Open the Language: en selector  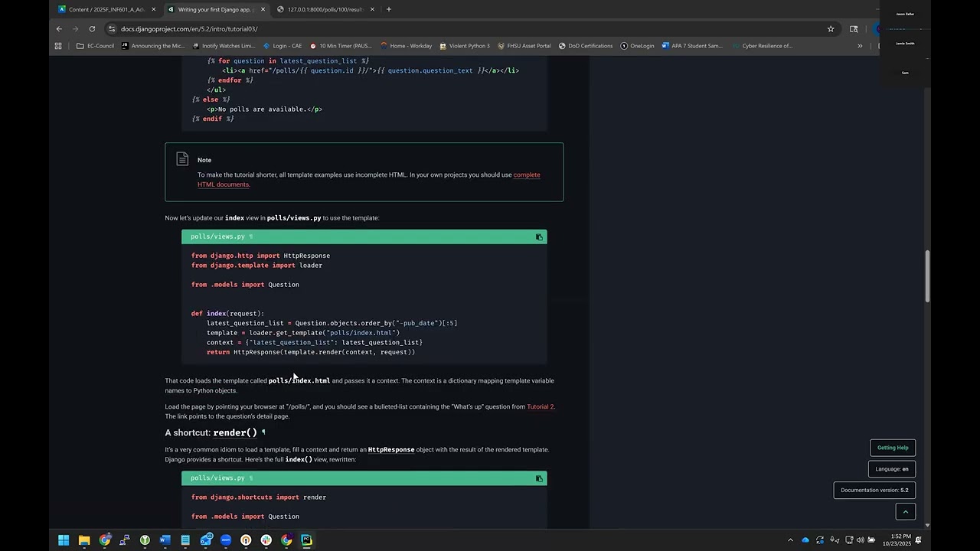(x=892, y=469)
